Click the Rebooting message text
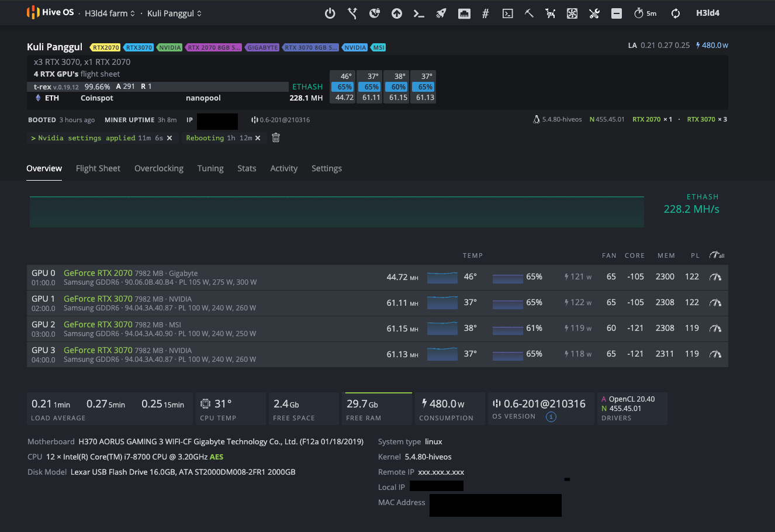The width and height of the screenshot is (775, 532). tap(205, 138)
